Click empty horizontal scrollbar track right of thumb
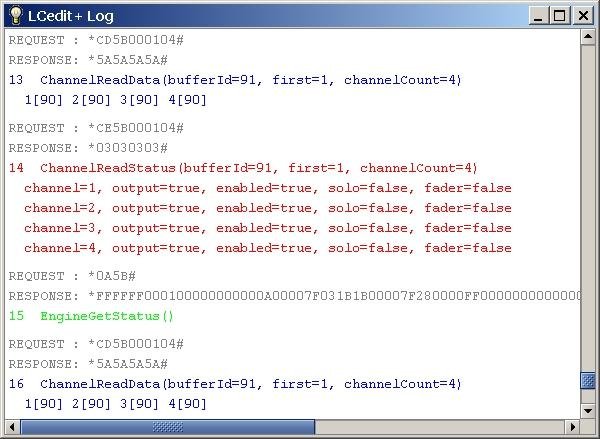600x439 pixels. tap(440, 426)
